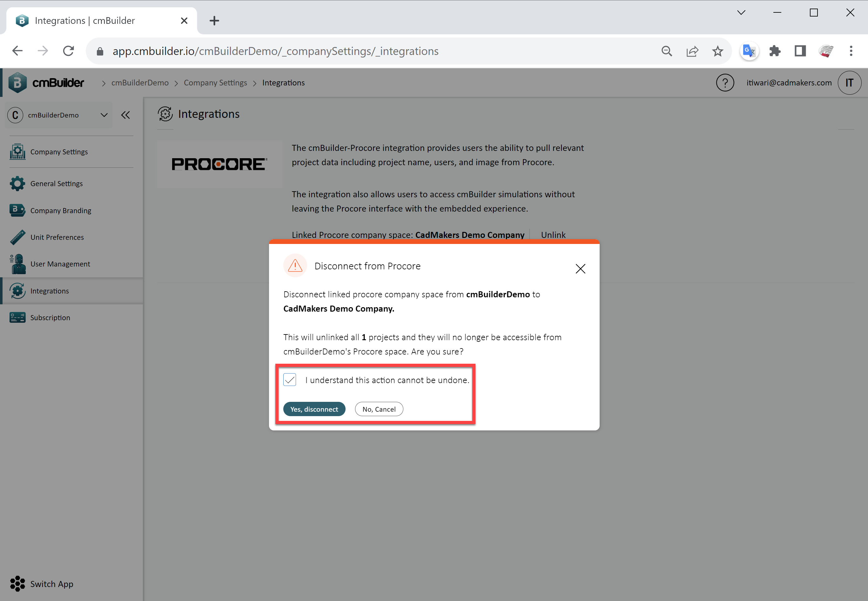Open Company Branding in sidebar
This screenshot has width=868, height=601.
click(x=71, y=210)
